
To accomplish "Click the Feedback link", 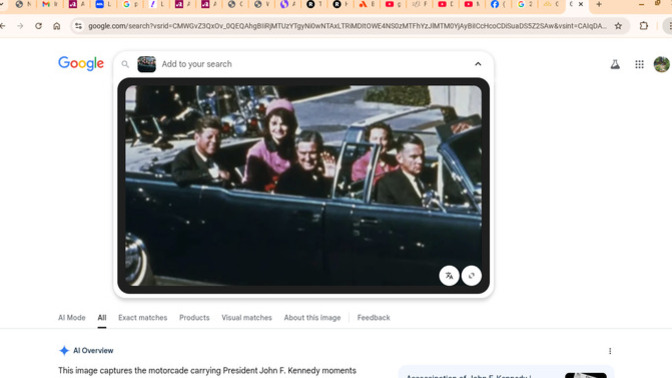I will (x=373, y=318).
